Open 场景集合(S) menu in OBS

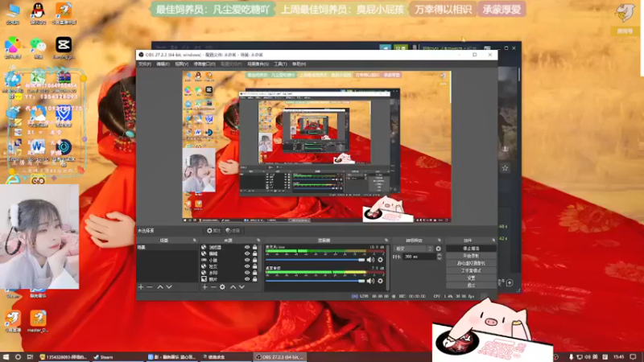[258, 64]
